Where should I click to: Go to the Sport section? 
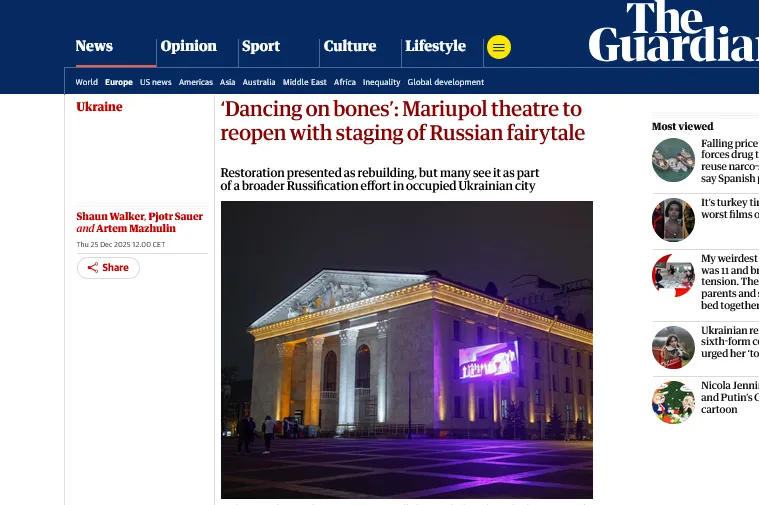260,46
